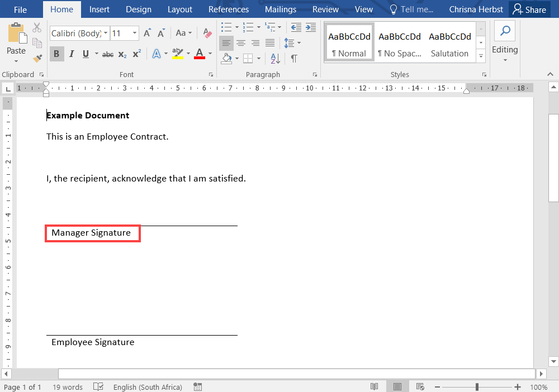Toggle Bold formatting
Screen dimensions: 559x392
(x=56, y=54)
